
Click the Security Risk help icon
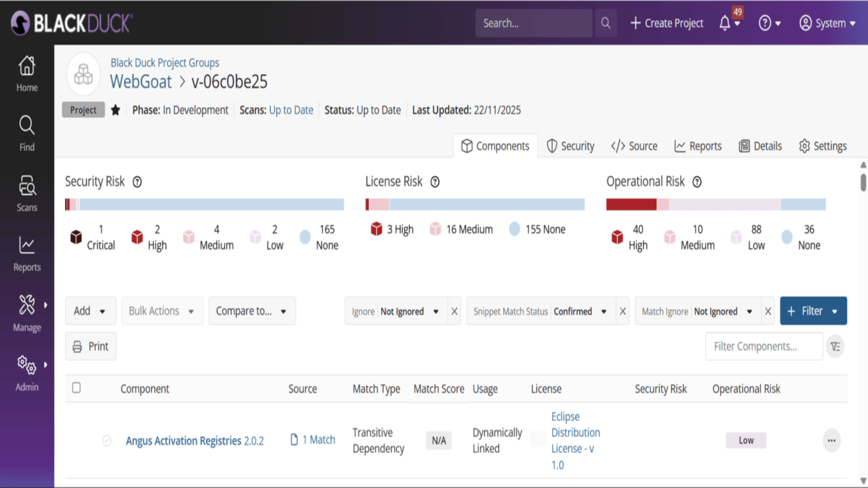137,182
